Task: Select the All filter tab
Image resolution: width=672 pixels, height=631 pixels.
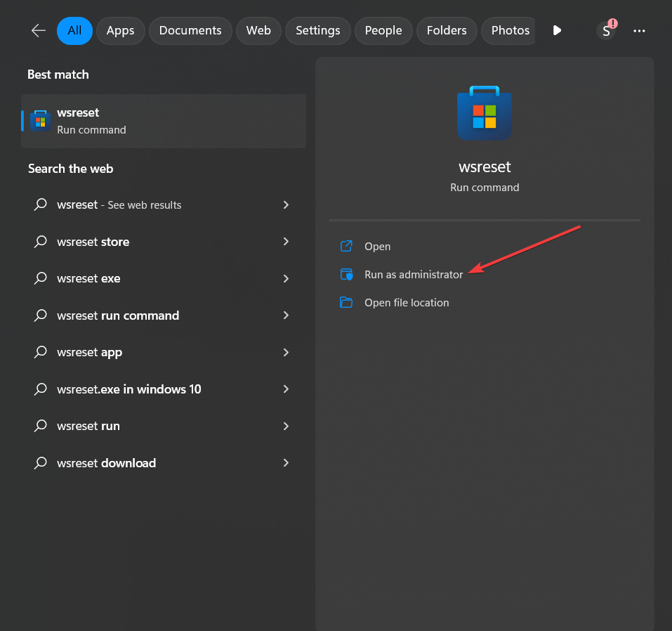Action: pos(74,30)
